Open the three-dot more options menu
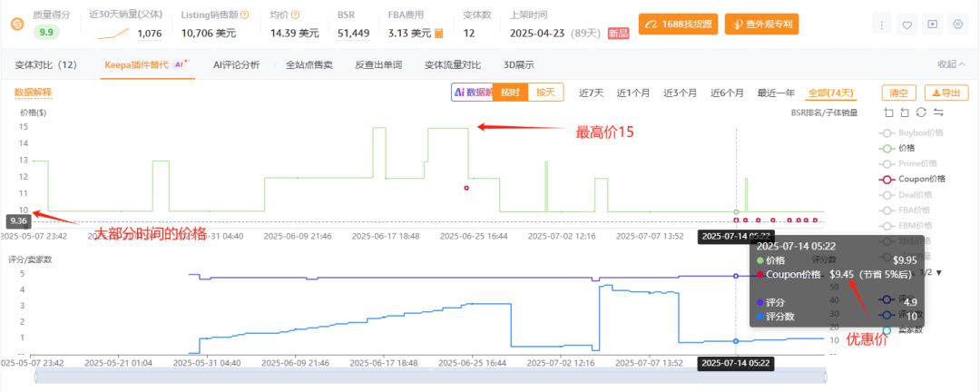980x392 pixels. pos(881,24)
